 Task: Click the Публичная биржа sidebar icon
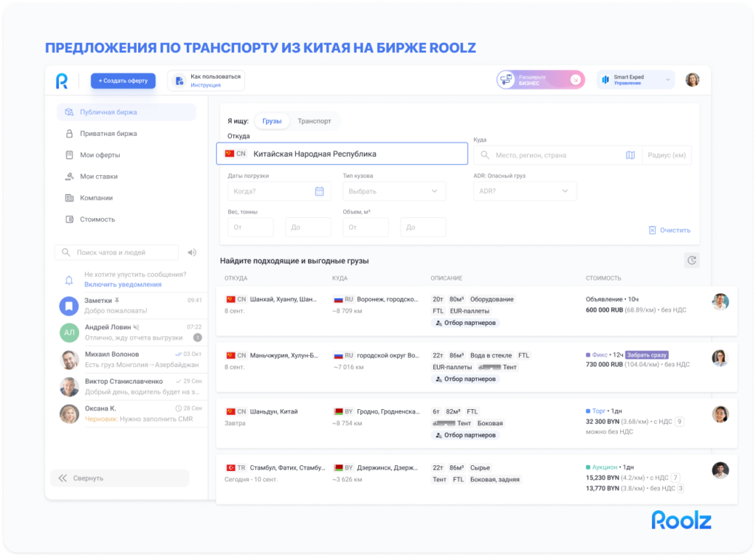pyautogui.click(x=69, y=112)
